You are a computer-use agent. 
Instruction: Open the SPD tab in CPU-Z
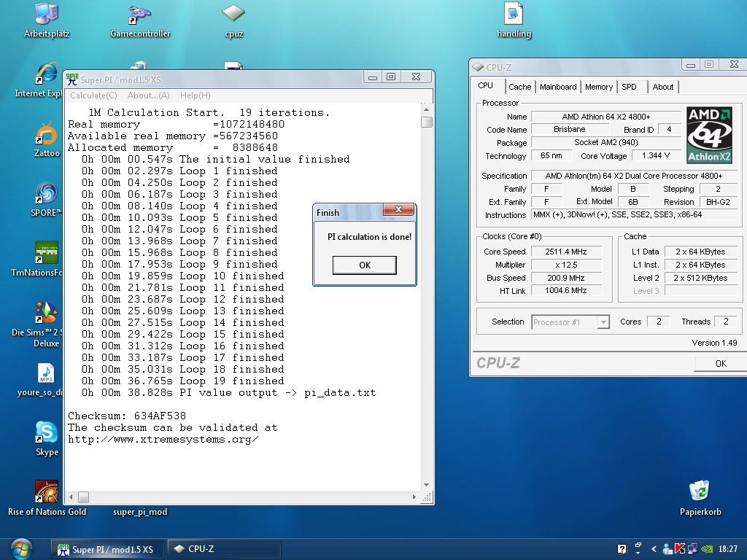(x=629, y=87)
